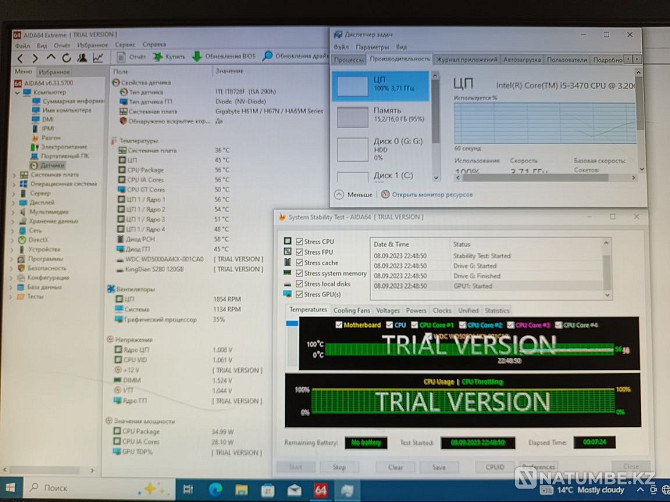The image size is (670, 502).
Task: Go forward with AIDA64 toolbar right arrow
Action: pyautogui.click(x=35, y=58)
